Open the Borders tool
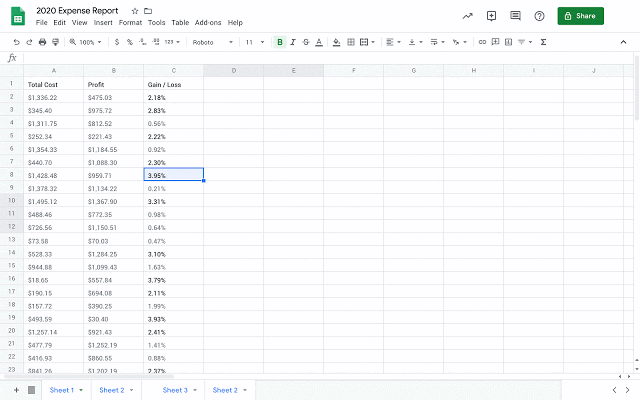640x400 pixels. 351,42
